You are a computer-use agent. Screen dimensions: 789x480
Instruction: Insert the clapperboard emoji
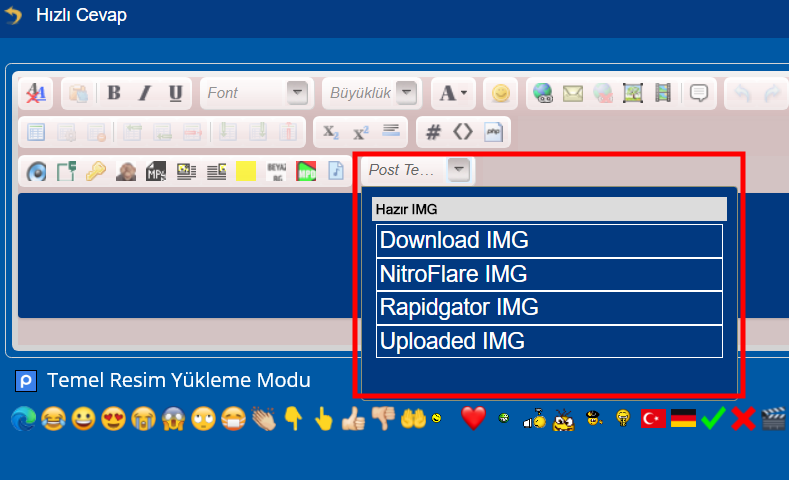[773, 419]
